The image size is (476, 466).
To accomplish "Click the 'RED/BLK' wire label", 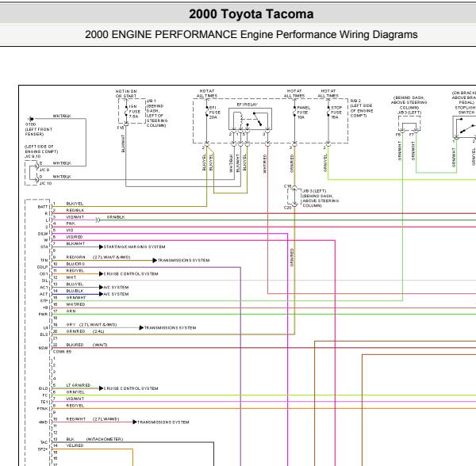I will (75, 210).
